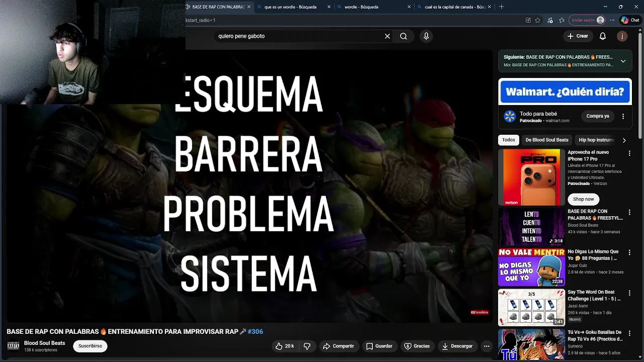
Task: Close the 'que es un wordle' tab
Action: coord(329,7)
